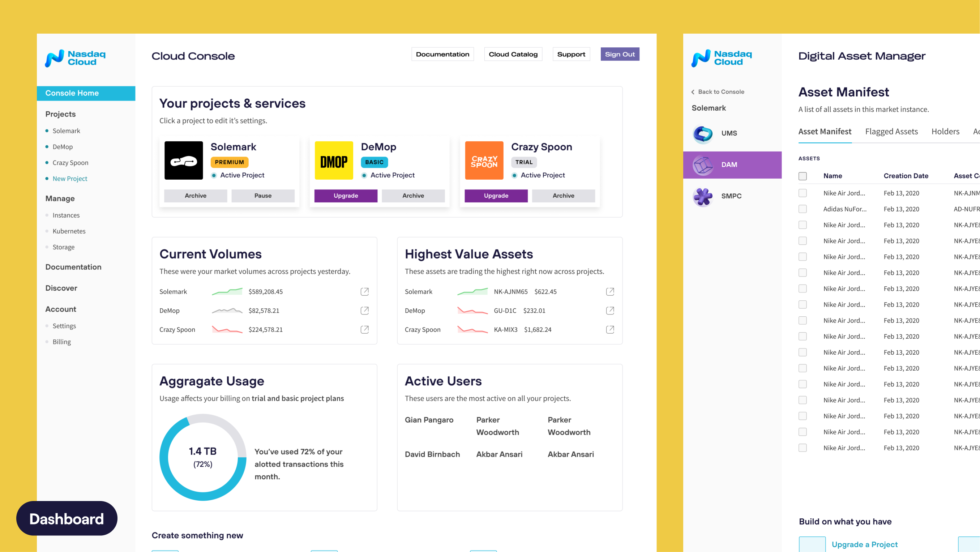Click Crazy Spoon volume sparkline chart
Image resolution: width=980 pixels, height=552 pixels.
click(x=227, y=330)
